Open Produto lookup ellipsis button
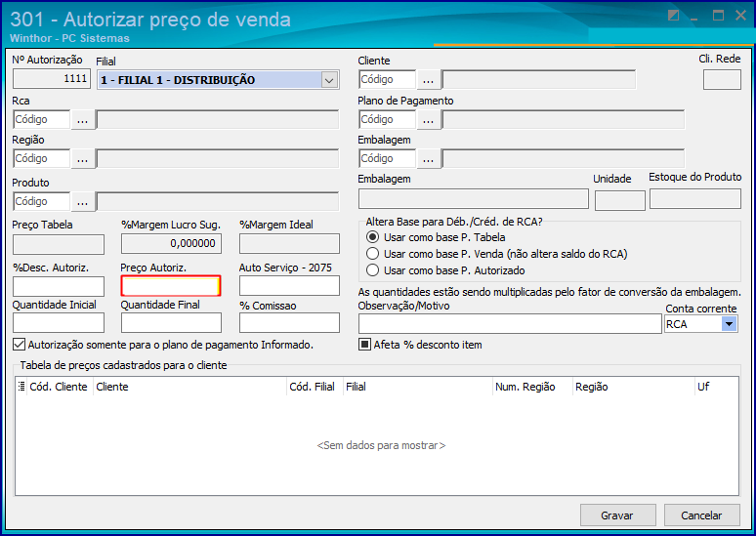Image resolution: width=756 pixels, height=536 pixels. [x=82, y=201]
